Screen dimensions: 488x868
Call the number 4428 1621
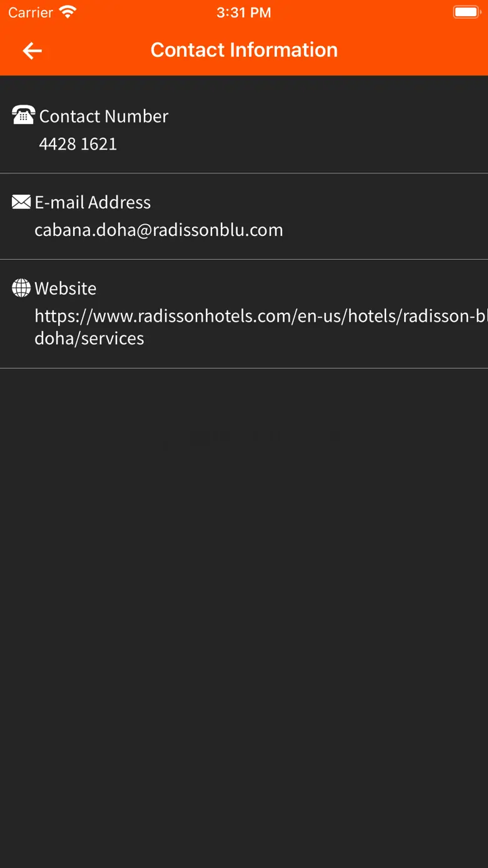(78, 144)
